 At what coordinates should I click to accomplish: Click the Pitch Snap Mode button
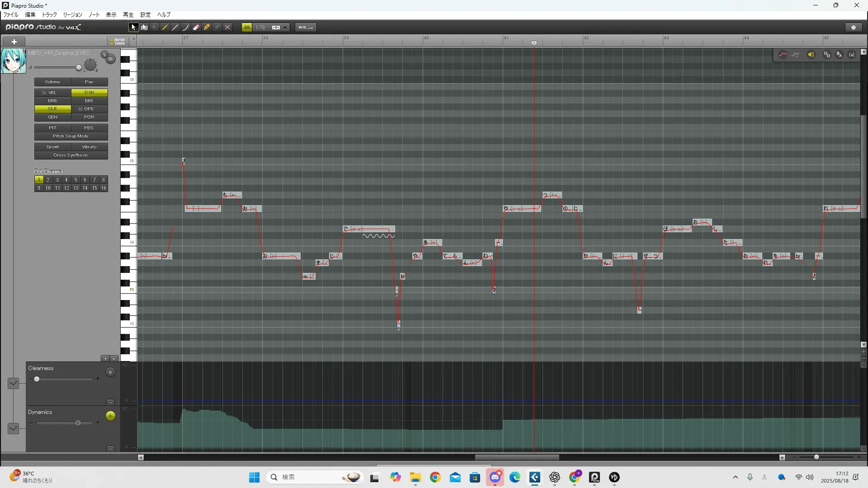click(x=71, y=136)
